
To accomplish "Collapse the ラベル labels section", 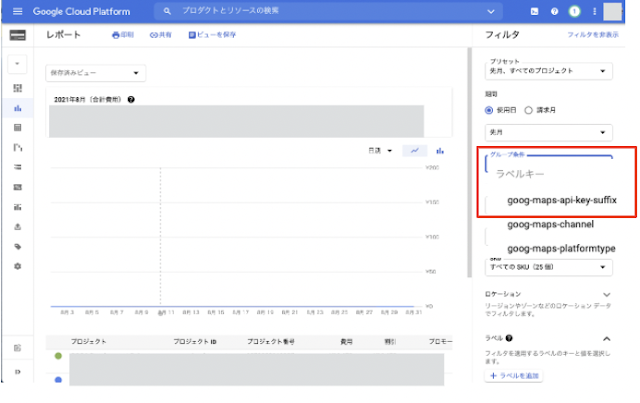I will 607,339.
